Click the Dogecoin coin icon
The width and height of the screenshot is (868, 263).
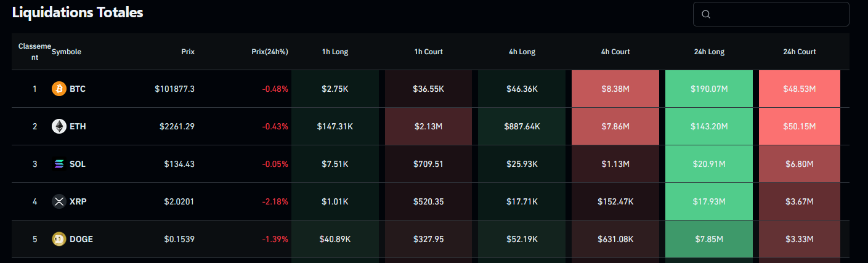59,239
